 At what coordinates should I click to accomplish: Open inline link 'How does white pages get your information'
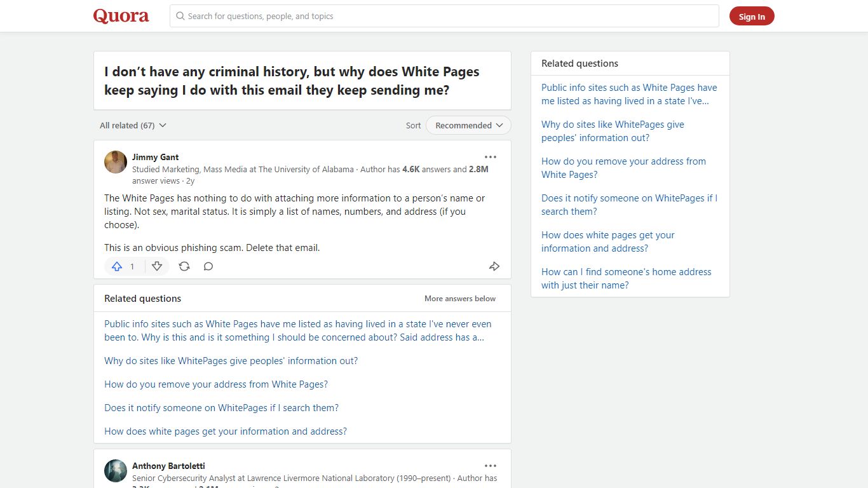[226, 431]
